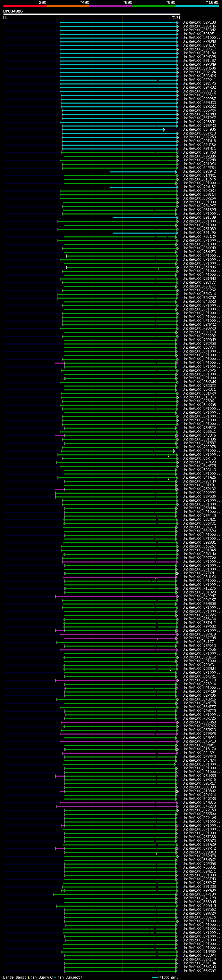Select hit UniRef100_A5C3N2
The height and width of the screenshot is (980, 222).
(x=199, y=30)
